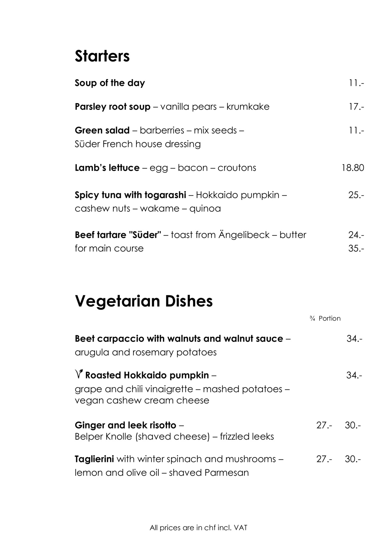This screenshot has height=555, width=392.
Task: Click the 30.- price for Taglierini
Action: (353, 459)
